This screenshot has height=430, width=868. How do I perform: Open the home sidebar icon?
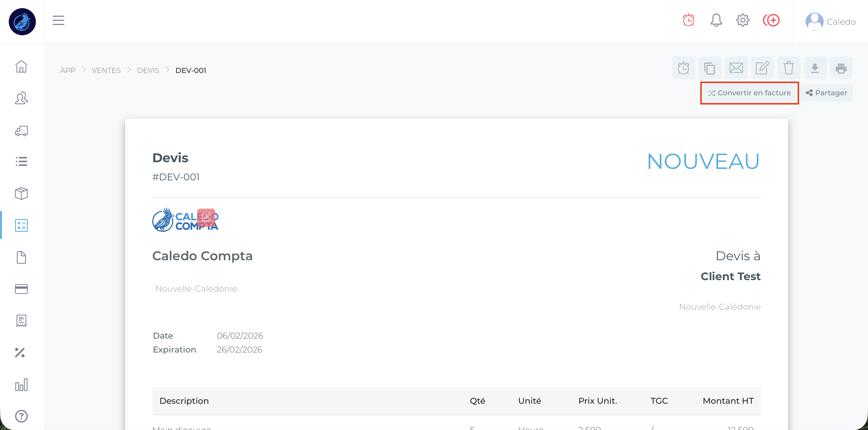[21, 66]
